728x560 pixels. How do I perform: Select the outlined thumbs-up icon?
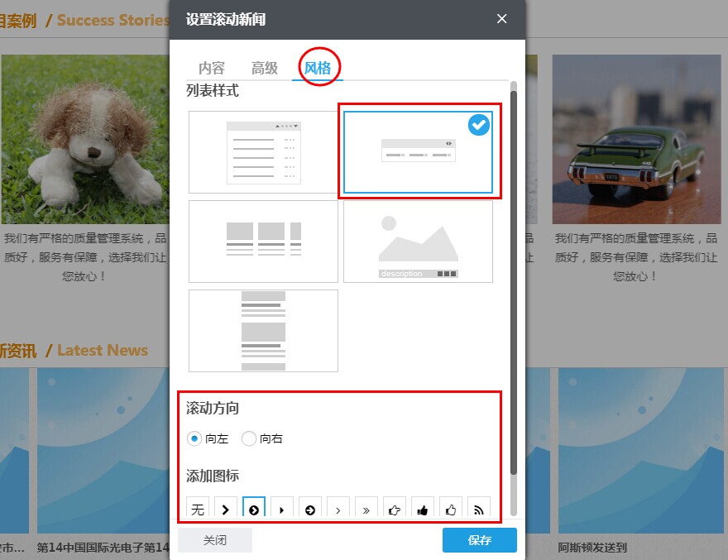point(395,509)
